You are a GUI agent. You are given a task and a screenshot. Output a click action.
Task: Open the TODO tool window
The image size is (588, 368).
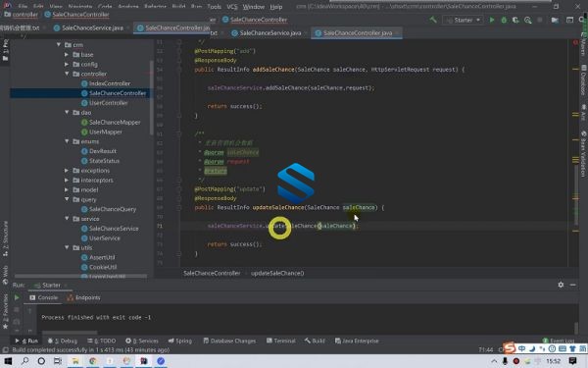[x=102, y=341]
